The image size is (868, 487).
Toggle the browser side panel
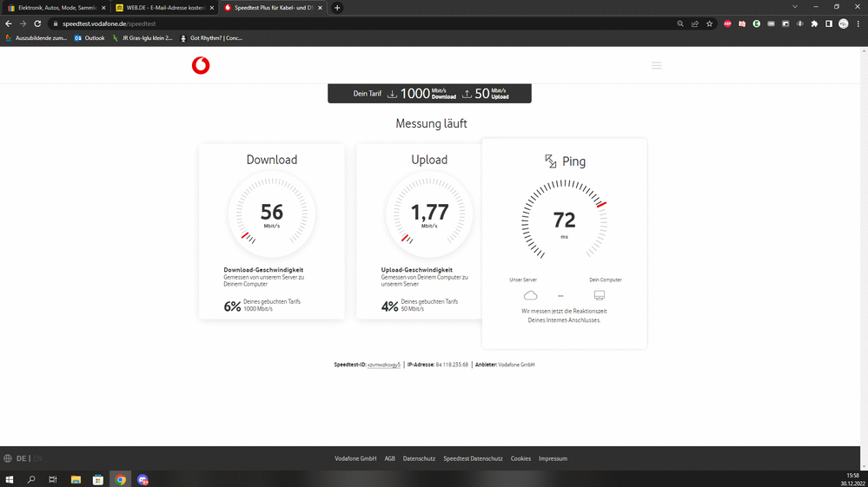click(829, 23)
